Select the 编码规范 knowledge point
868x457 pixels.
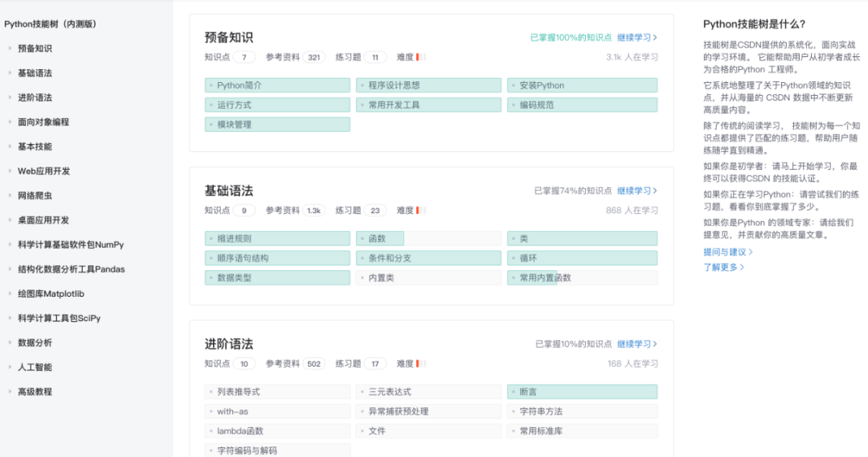pyautogui.click(x=583, y=105)
